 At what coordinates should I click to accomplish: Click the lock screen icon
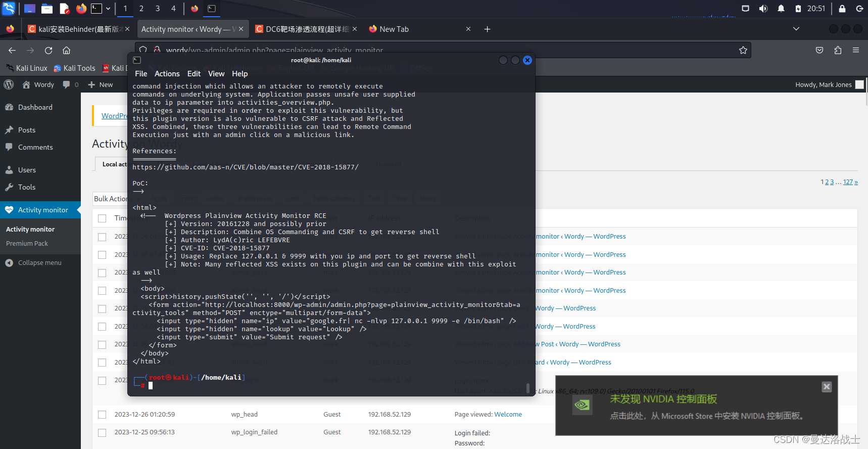(842, 9)
